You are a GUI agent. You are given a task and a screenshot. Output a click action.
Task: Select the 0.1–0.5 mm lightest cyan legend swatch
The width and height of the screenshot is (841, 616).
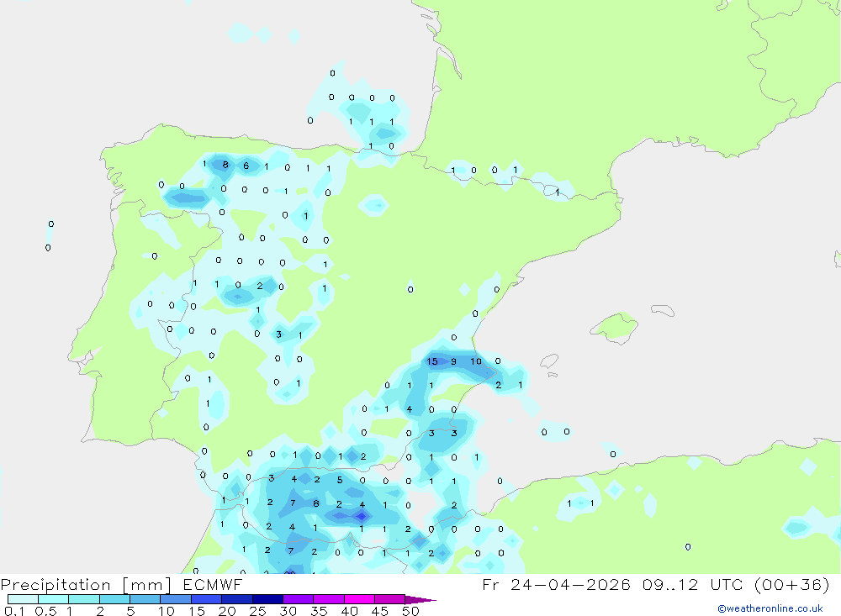coord(23,599)
